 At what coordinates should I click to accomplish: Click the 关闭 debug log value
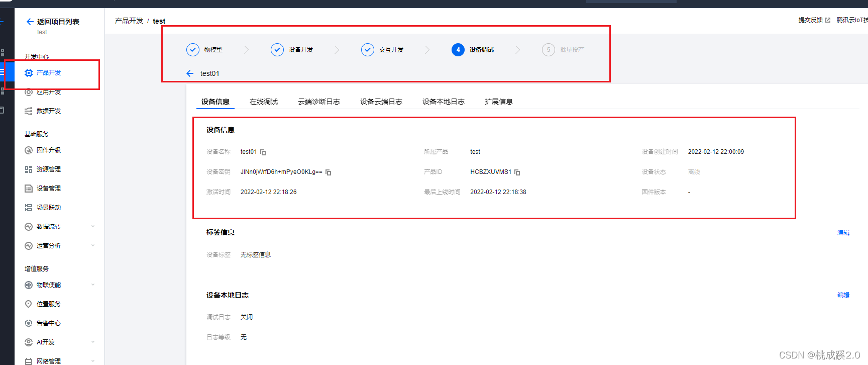pos(247,317)
